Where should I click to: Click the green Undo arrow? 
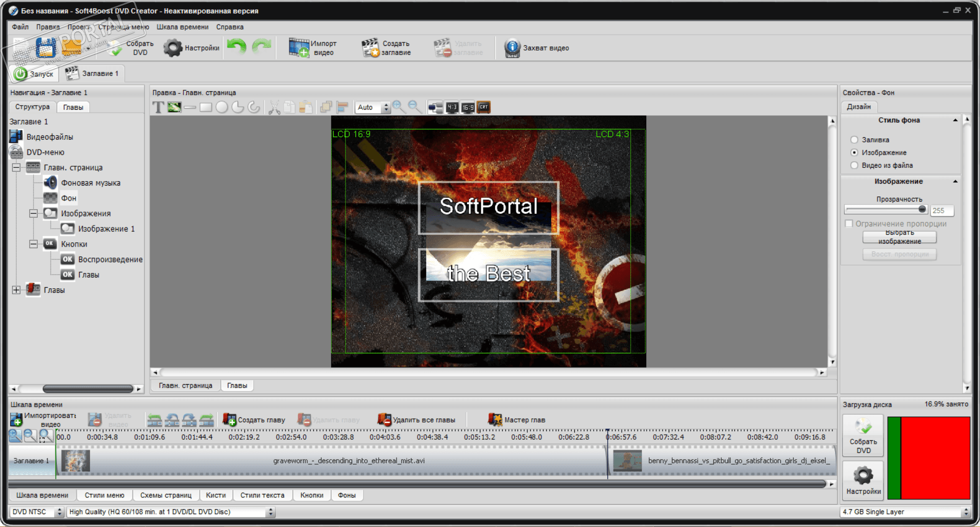237,47
